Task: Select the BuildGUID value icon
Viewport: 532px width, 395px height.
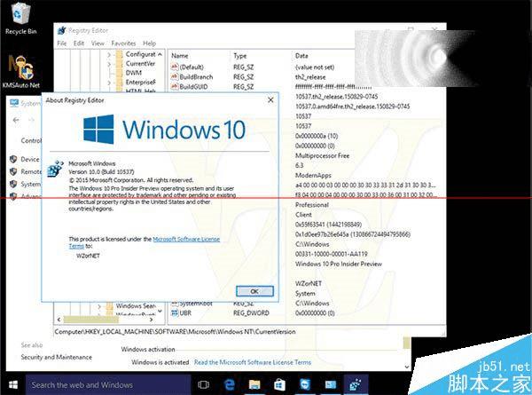Action: [175, 87]
